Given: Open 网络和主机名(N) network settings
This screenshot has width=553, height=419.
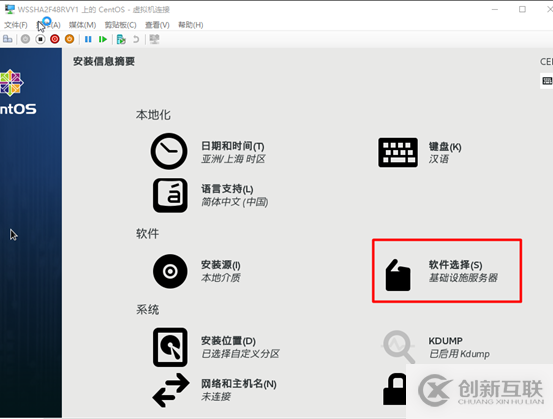Looking at the screenshot, I should (214, 390).
